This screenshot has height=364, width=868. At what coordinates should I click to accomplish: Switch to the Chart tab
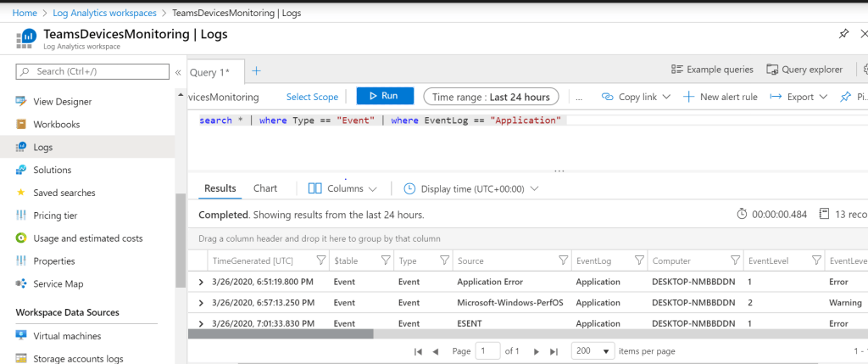pyautogui.click(x=264, y=188)
